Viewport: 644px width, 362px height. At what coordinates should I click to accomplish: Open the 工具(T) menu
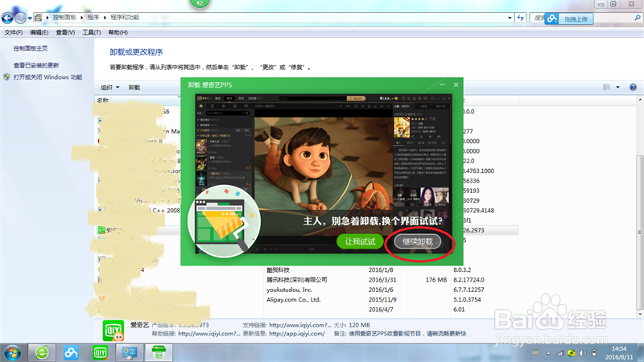click(92, 32)
